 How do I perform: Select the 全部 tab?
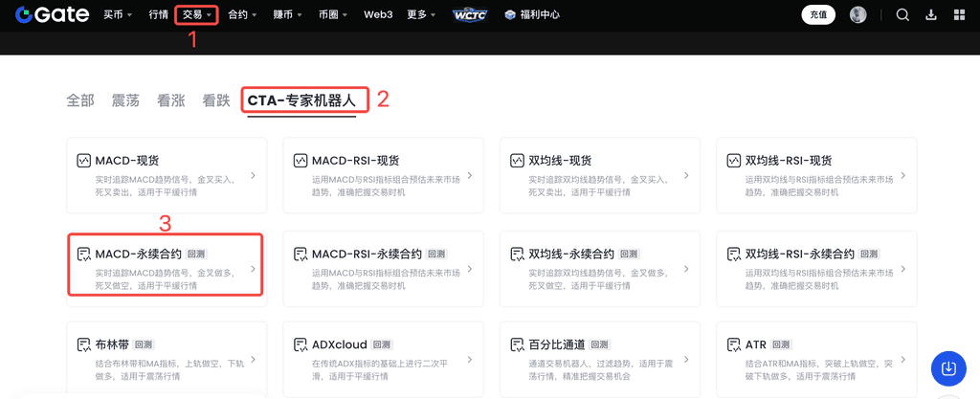(x=80, y=100)
